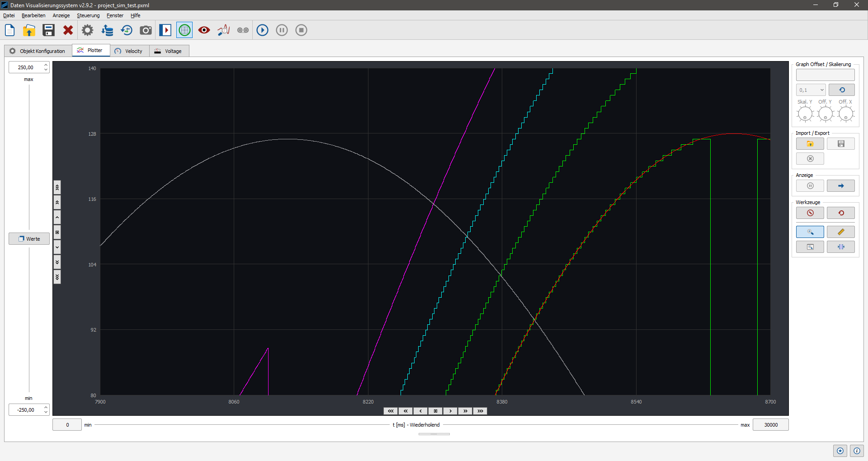Click the time min field showing 0

[x=67, y=425]
